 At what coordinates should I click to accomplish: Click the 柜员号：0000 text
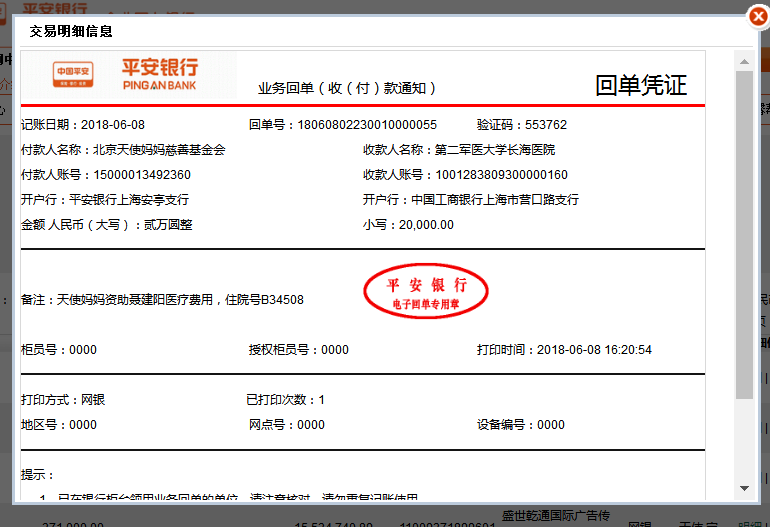coord(59,350)
